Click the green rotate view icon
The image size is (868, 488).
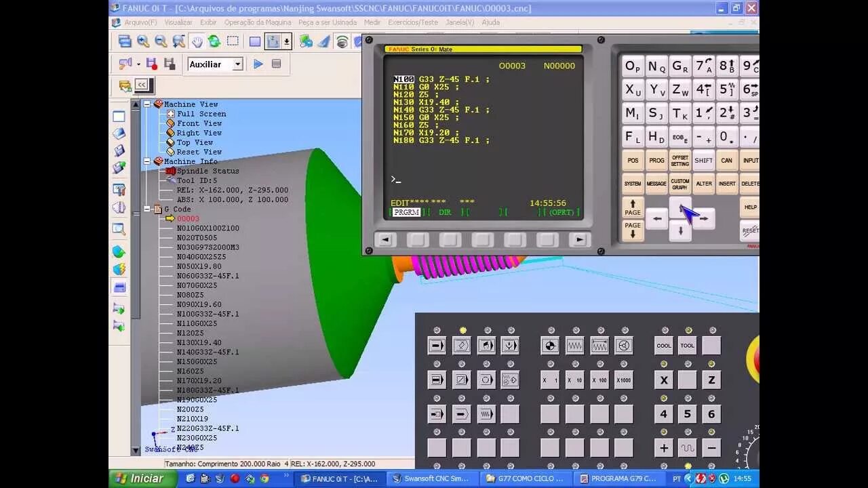pos(214,41)
